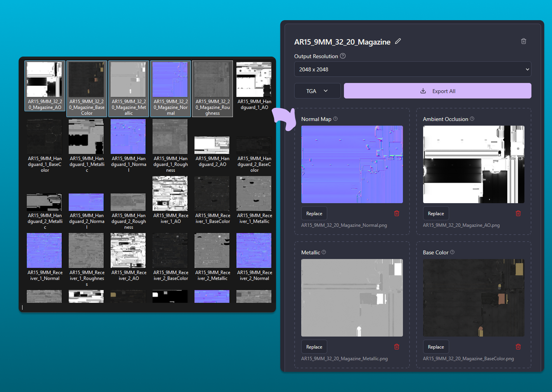Select AR15_9MM_Handguard_2_Roughness file thumbnail
Viewport: 552px width, 392px height.
click(x=128, y=202)
